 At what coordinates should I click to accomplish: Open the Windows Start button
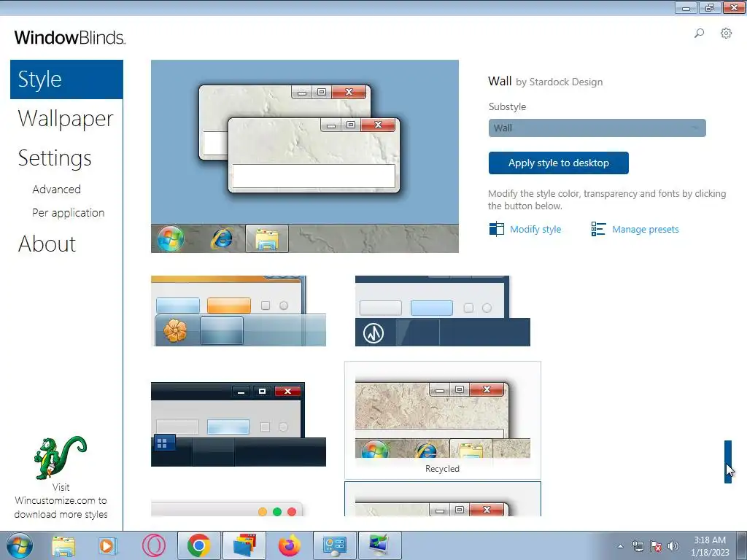tap(20, 545)
